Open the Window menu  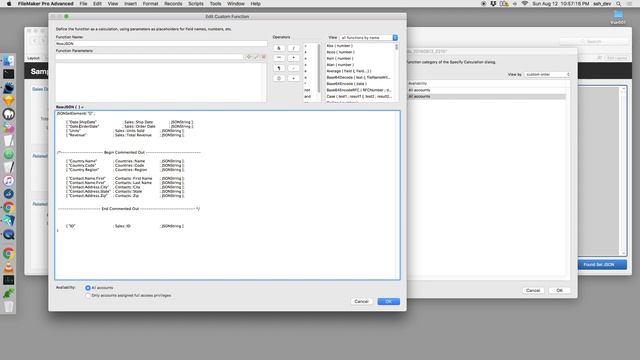(236, 4)
